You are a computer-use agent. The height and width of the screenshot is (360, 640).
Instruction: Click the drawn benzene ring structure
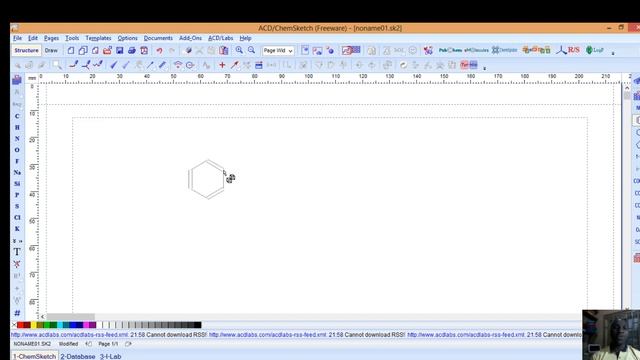click(207, 180)
